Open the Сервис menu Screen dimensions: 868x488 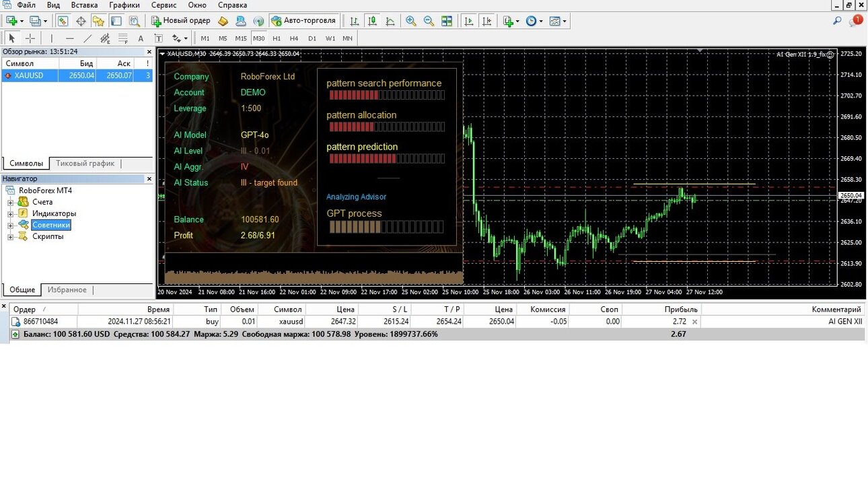tap(164, 5)
